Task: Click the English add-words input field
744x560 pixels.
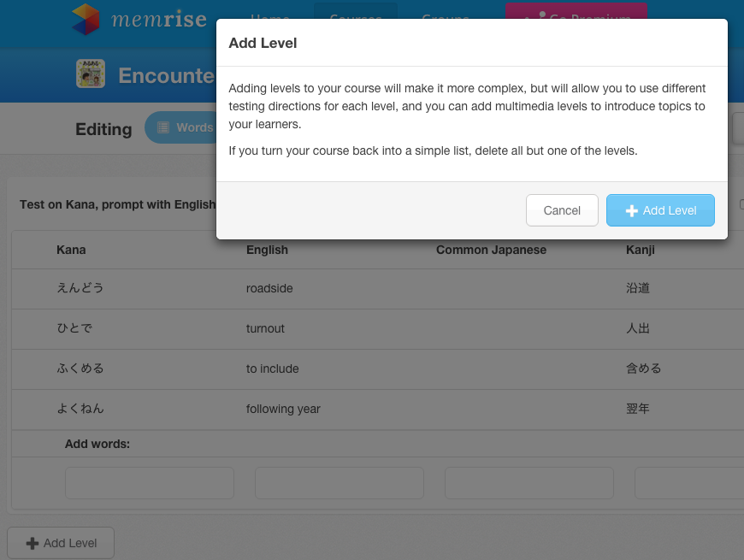Action: [340, 483]
